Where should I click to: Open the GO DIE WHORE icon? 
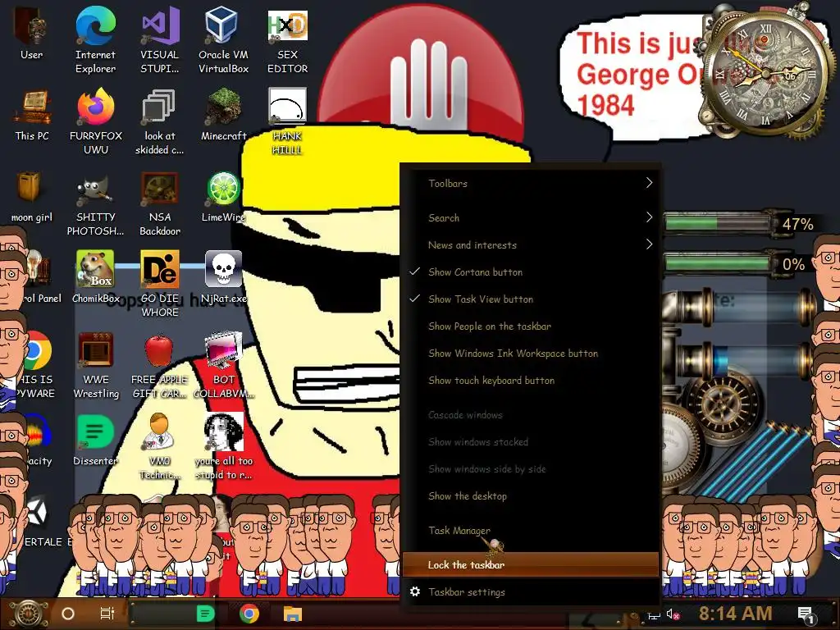[x=160, y=284]
